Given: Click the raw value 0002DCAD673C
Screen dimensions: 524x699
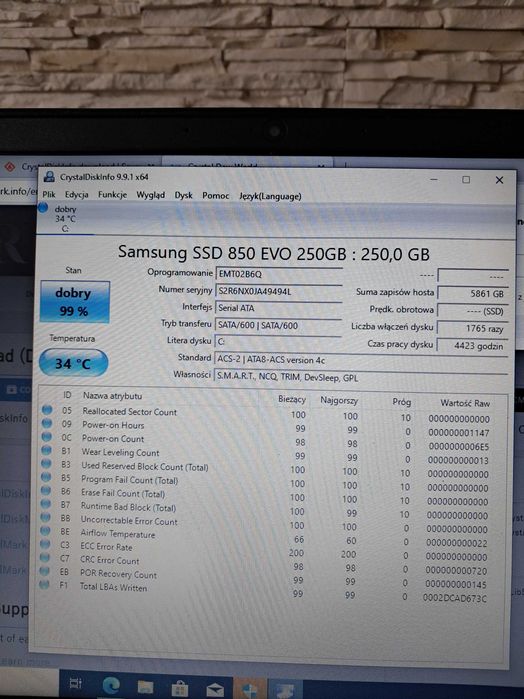Looking at the screenshot, I should [455, 598].
